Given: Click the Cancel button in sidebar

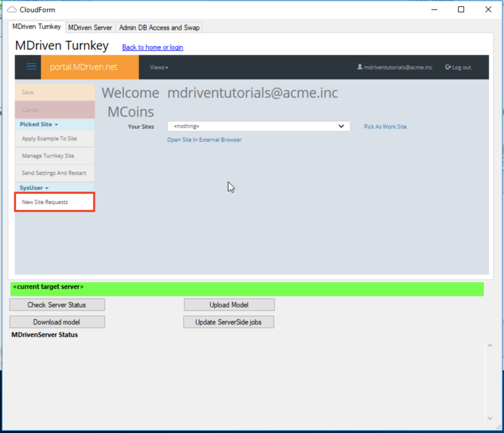Looking at the screenshot, I should coord(55,110).
